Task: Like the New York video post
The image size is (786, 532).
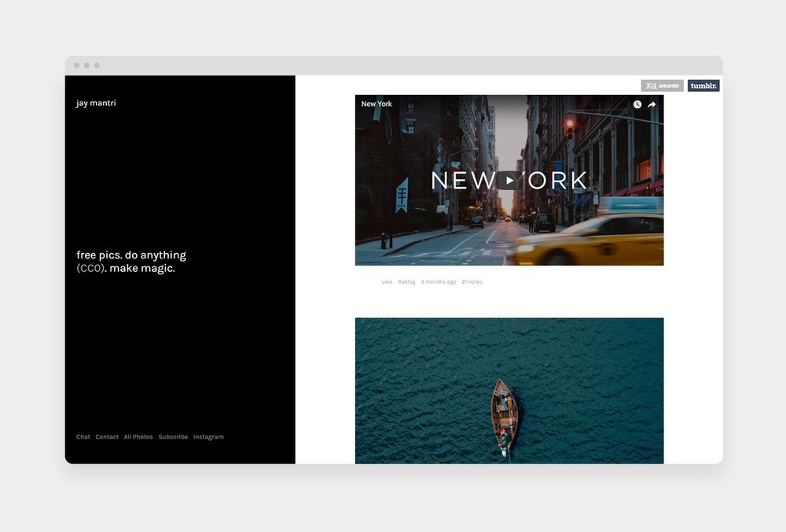Action: click(387, 282)
